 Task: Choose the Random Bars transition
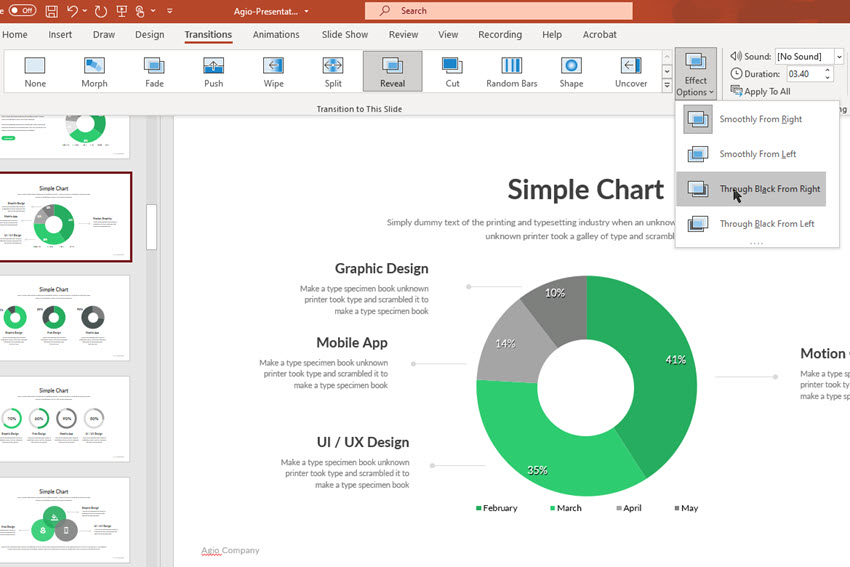pyautogui.click(x=512, y=72)
